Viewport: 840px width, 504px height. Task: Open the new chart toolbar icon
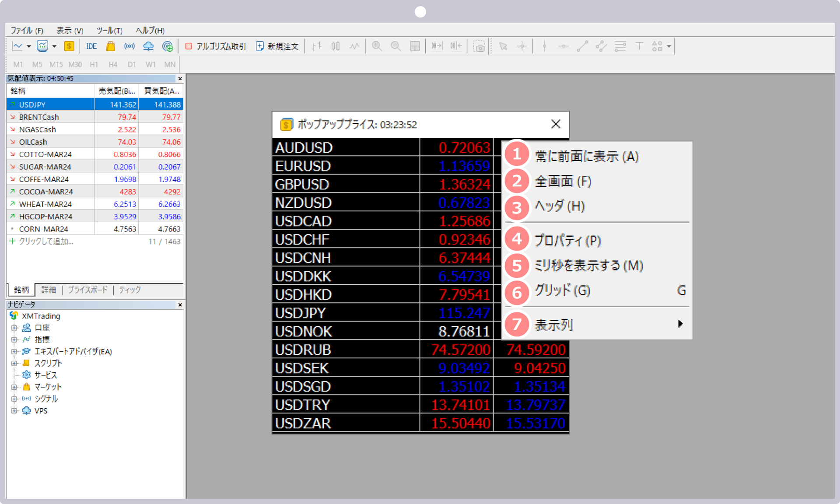pos(17,46)
